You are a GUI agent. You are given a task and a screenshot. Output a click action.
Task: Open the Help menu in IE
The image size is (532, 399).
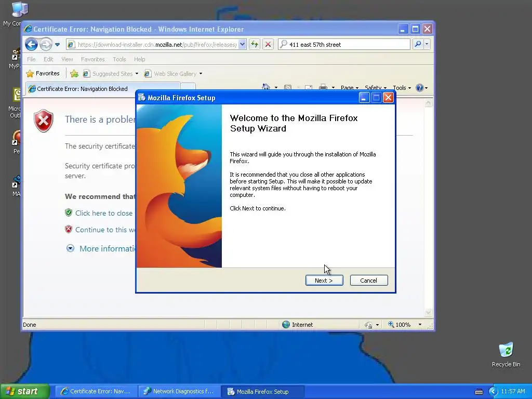139,59
